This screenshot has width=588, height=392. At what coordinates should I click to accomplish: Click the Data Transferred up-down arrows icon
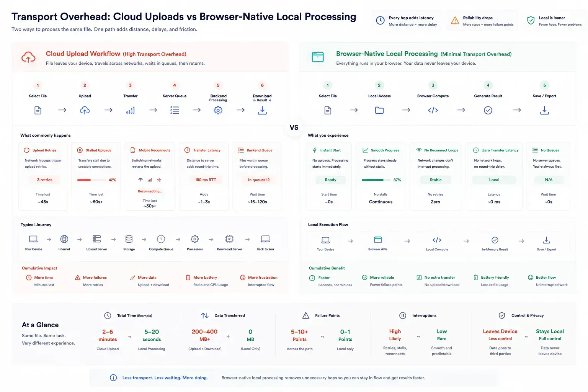(205, 316)
